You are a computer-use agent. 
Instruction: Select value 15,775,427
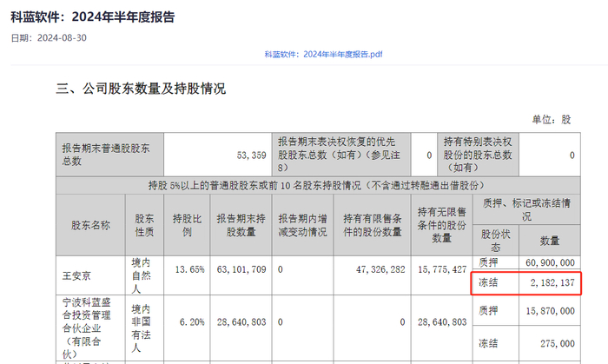(x=442, y=269)
